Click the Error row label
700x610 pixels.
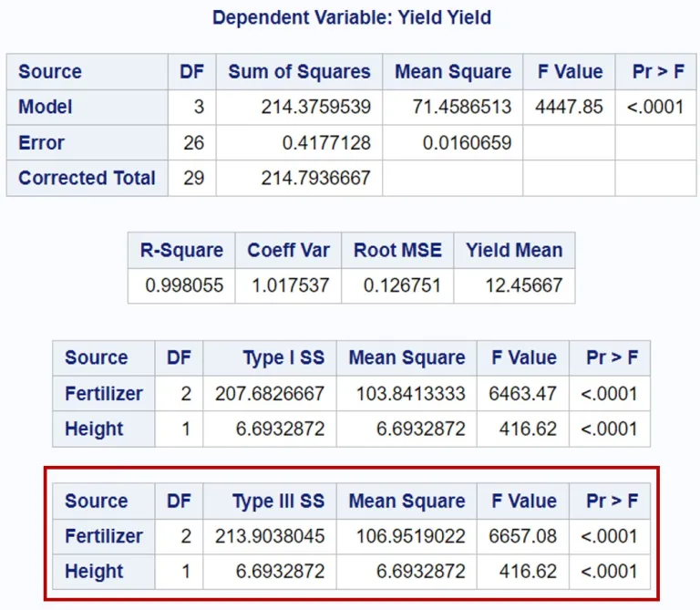[42, 142]
